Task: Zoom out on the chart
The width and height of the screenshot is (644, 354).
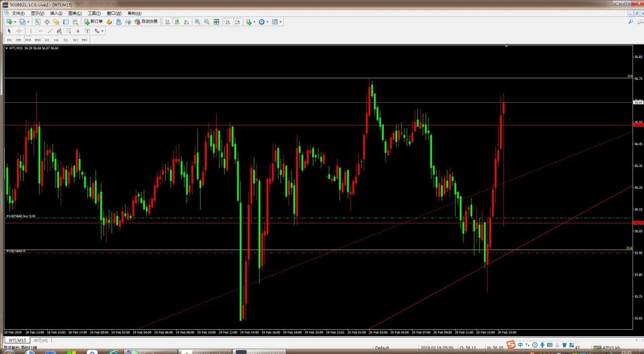Action: pyautogui.click(x=207, y=22)
